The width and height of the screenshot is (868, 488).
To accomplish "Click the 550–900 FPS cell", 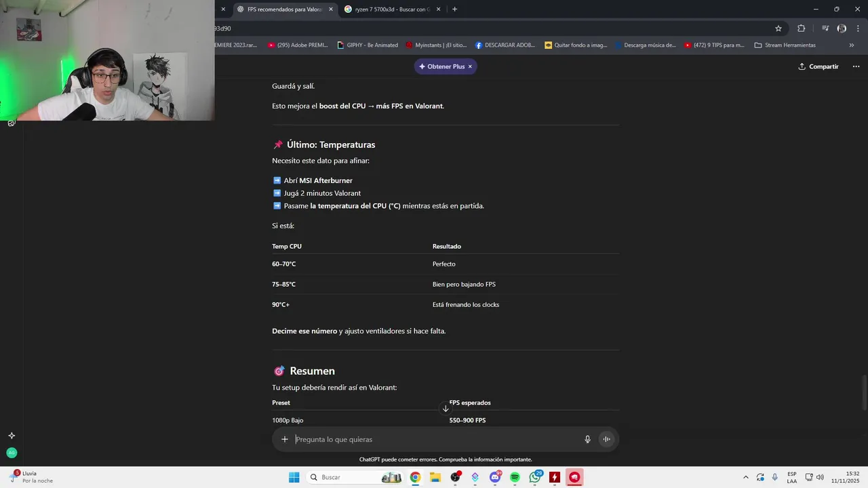I will click(x=467, y=420).
